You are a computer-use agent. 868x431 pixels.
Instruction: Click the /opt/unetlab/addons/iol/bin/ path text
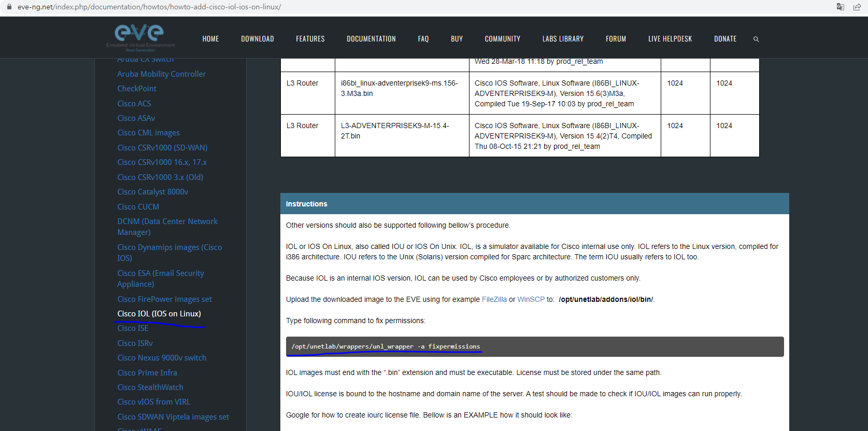[x=606, y=299]
